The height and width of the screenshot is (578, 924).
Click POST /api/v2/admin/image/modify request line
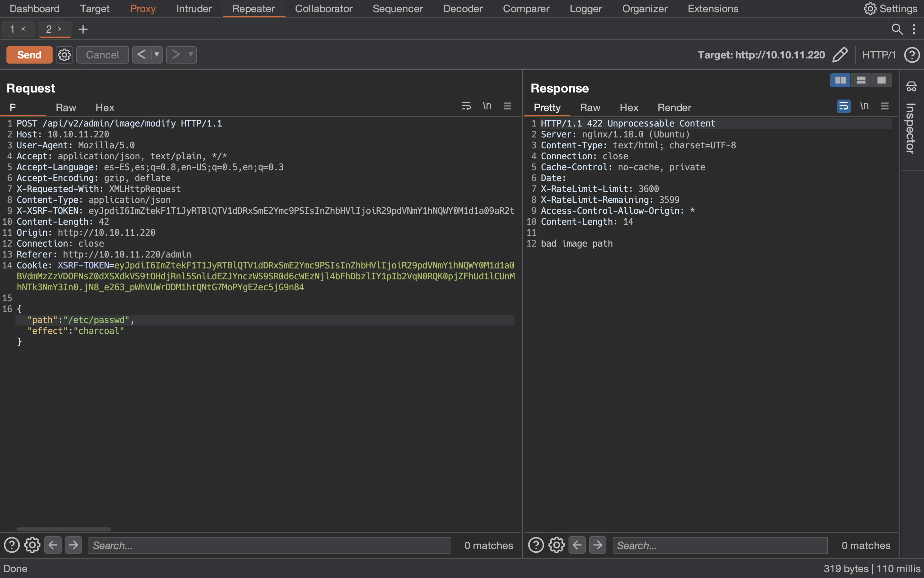coord(119,124)
